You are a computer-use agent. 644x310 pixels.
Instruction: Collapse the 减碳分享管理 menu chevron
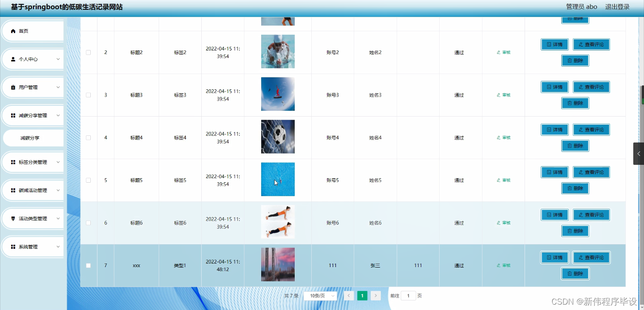tap(58, 116)
